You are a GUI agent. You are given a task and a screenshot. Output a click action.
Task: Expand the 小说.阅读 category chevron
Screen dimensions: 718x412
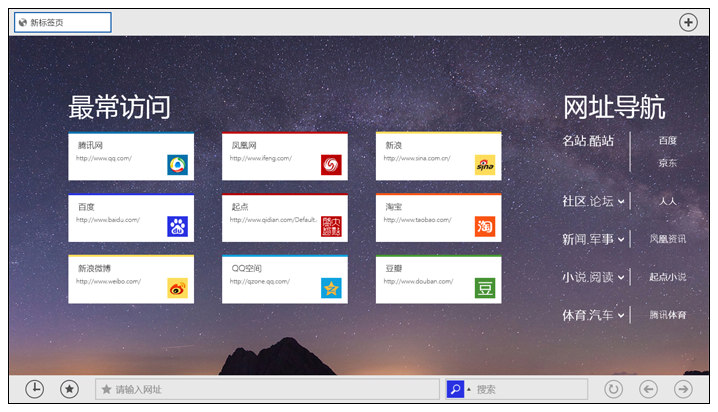pyautogui.click(x=621, y=277)
